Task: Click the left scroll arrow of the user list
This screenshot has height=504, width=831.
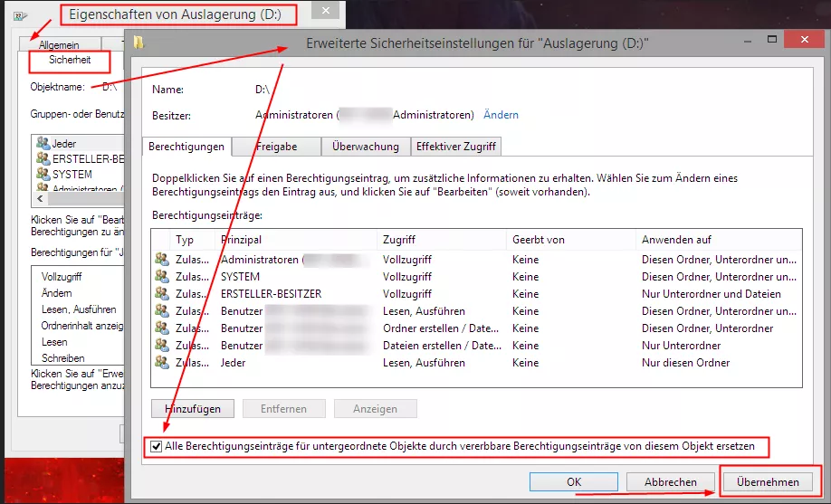Action: [x=40, y=198]
